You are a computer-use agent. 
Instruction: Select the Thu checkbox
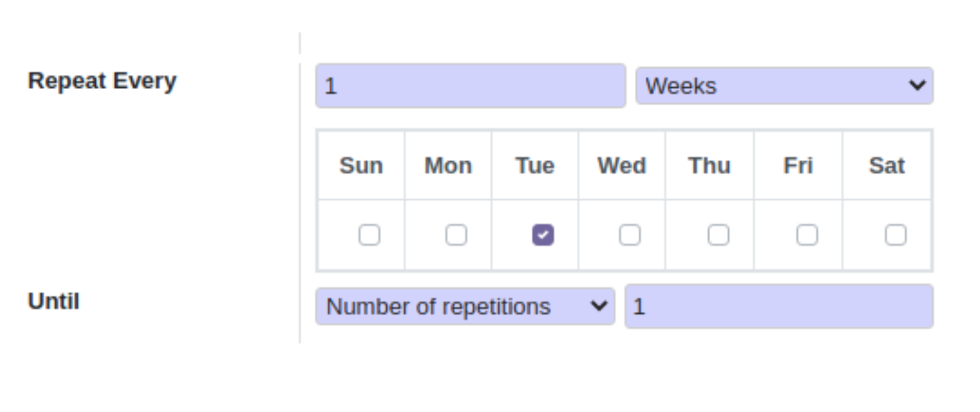click(718, 235)
